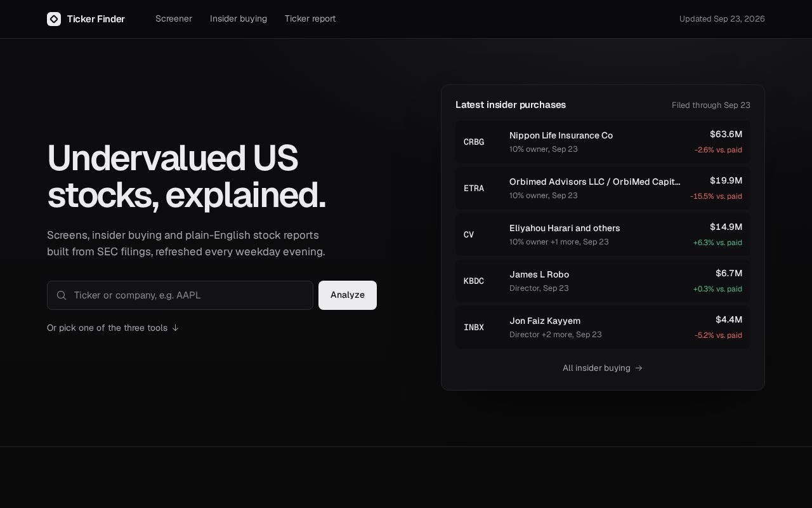The height and width of the screenshot is (508, 812).
Task: Click the down arrow beside three tools
Action: point(176,328)
